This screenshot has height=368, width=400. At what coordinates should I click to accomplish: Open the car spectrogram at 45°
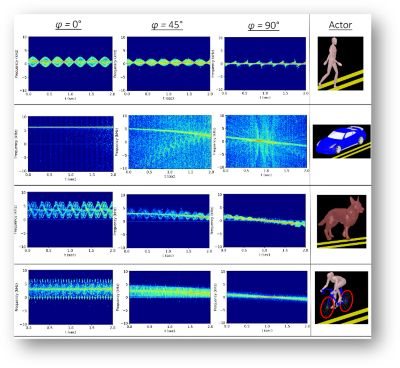click(x=170, y=142)
